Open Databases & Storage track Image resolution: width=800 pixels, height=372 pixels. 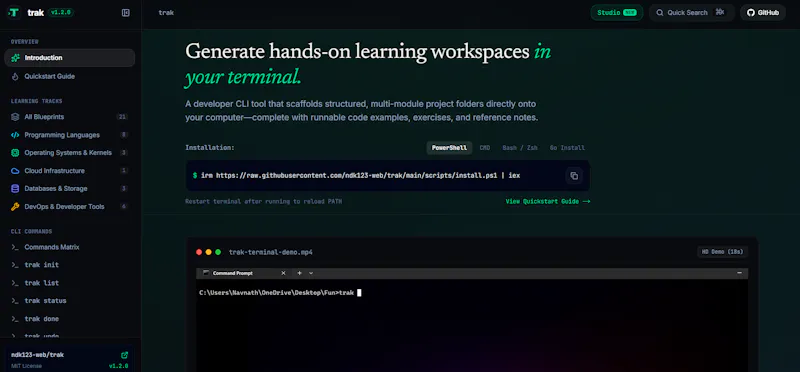[69, 189]
